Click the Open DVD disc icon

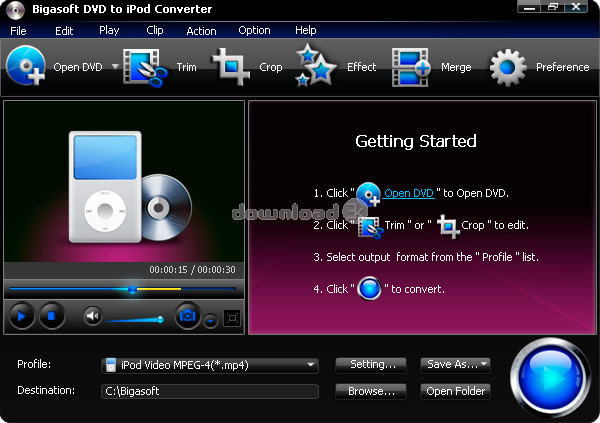(x=26, y=65)
